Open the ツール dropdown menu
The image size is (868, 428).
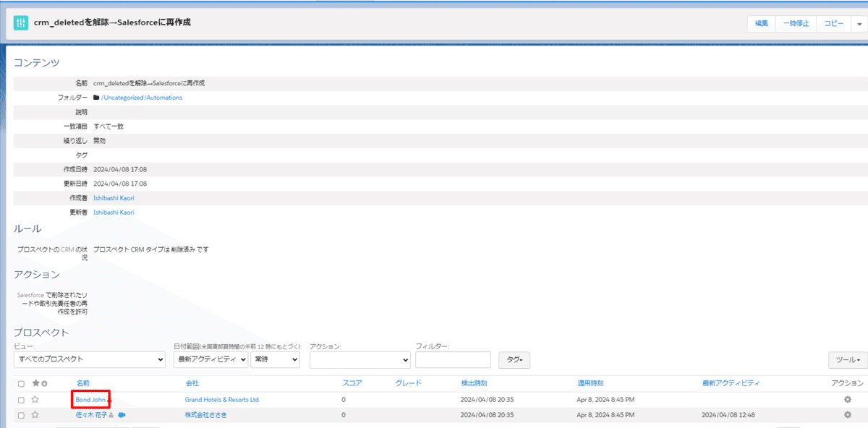coord(847,359)
